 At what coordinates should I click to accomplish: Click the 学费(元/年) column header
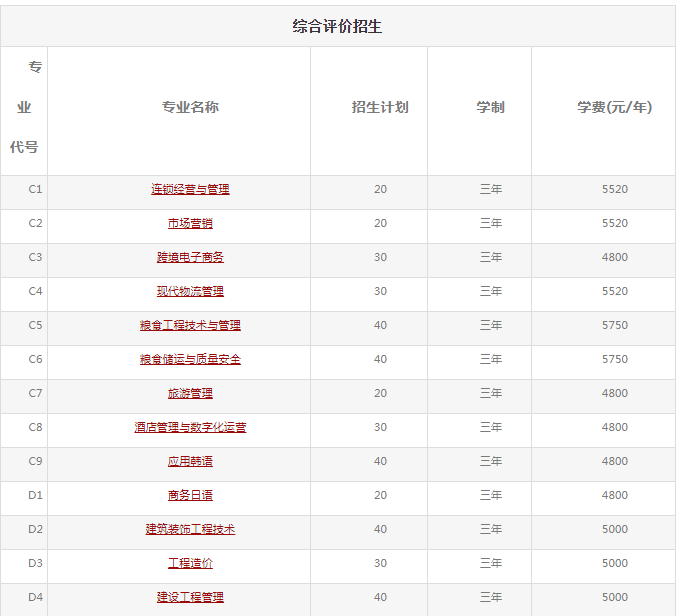(615, 107)
